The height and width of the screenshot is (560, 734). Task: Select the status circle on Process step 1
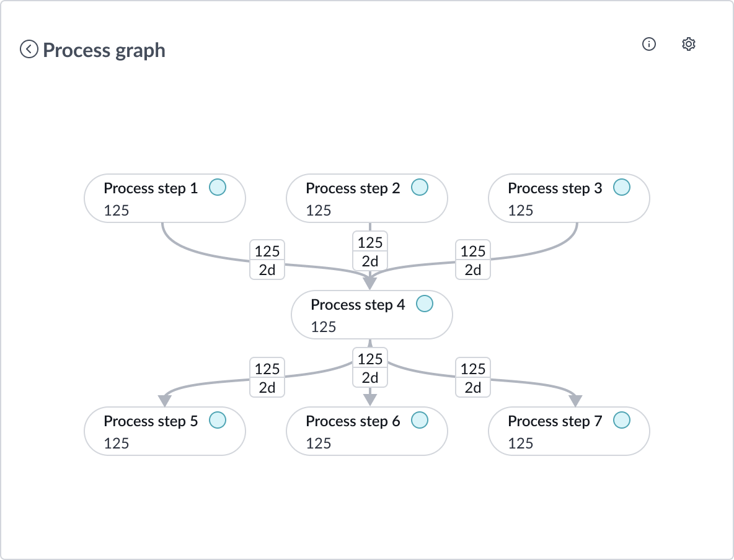[218, 186]
